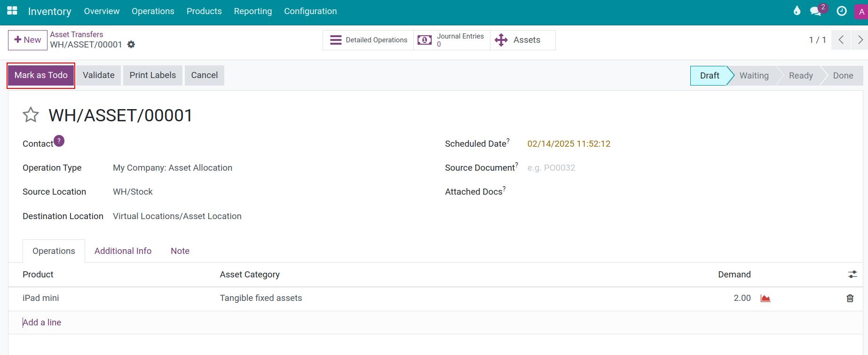Open Detailed Operations smart button

(x=368, y=40)
